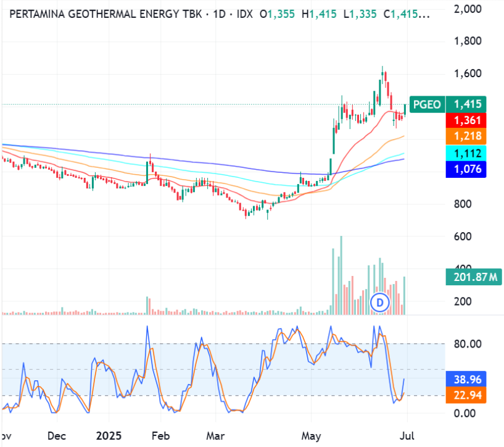Click the 1D interval label in title
The height and width of the screenshot is (447, 504).
coord(220,14)
